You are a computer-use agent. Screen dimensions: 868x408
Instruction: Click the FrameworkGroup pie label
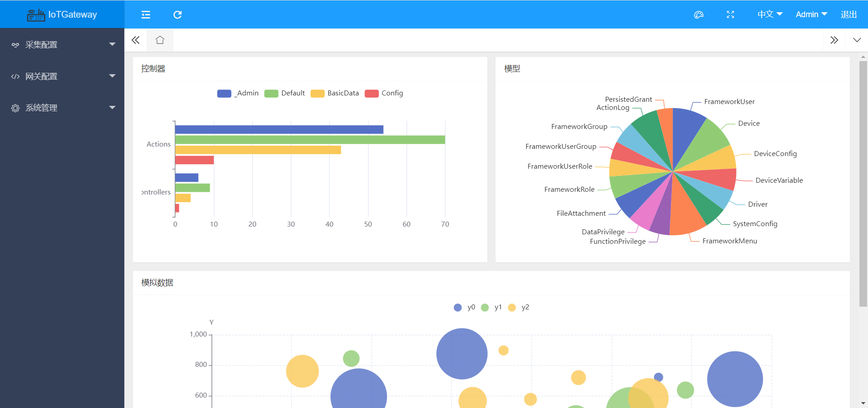tap(579, 127)
